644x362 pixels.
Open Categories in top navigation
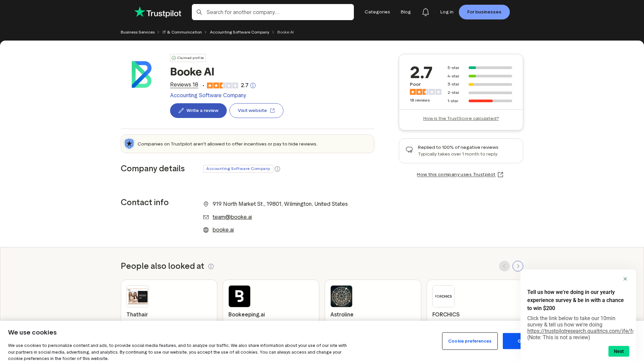pyautogui.click(x=377, y=12)
